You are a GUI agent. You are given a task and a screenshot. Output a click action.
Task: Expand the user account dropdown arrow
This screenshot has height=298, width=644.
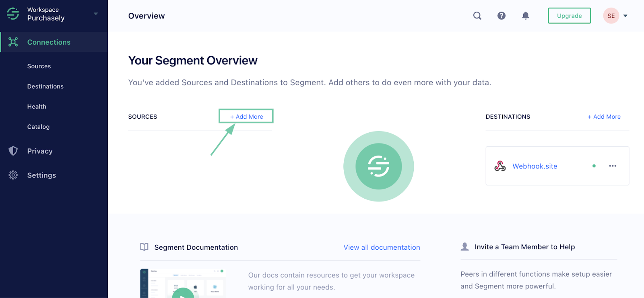pyautogui.click(x=625, y=16)
